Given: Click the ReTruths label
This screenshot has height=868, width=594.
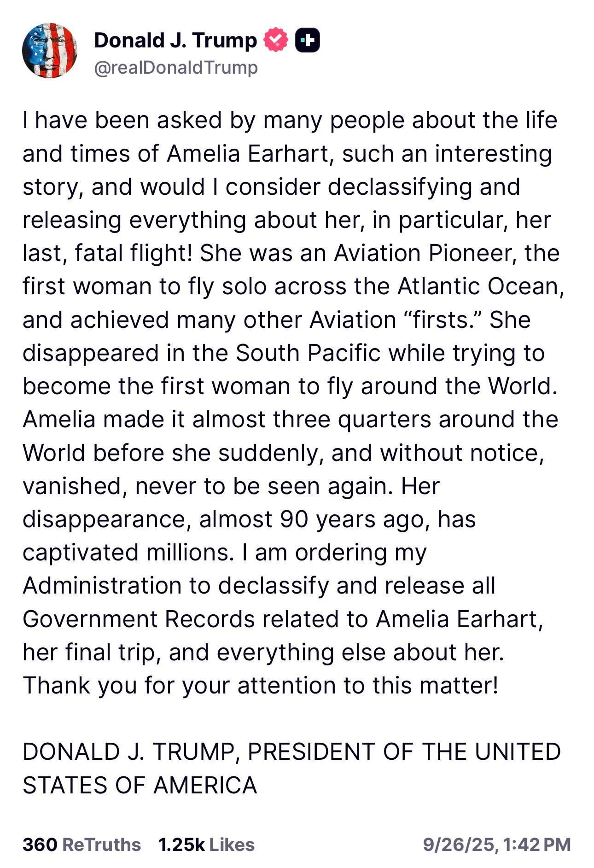Looking at the screenshot, I should coord(101,845).
